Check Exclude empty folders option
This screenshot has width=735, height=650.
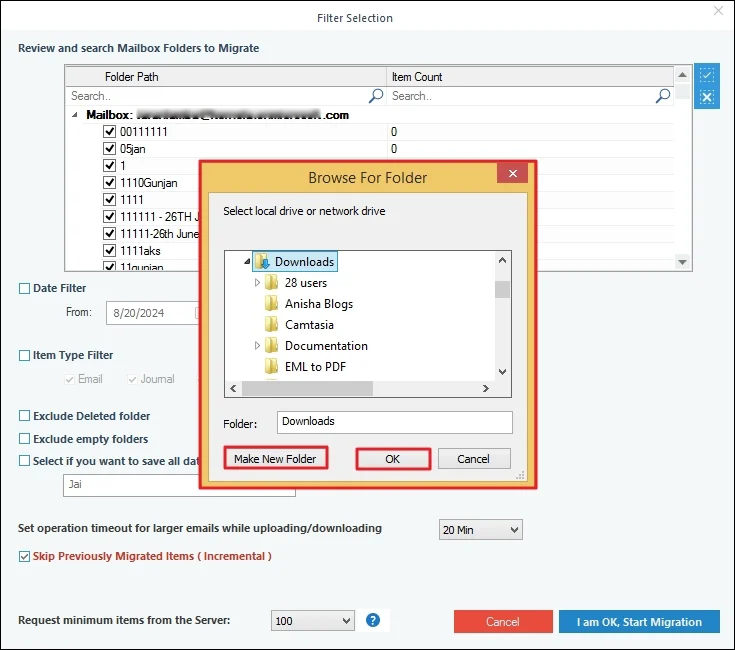24,439
